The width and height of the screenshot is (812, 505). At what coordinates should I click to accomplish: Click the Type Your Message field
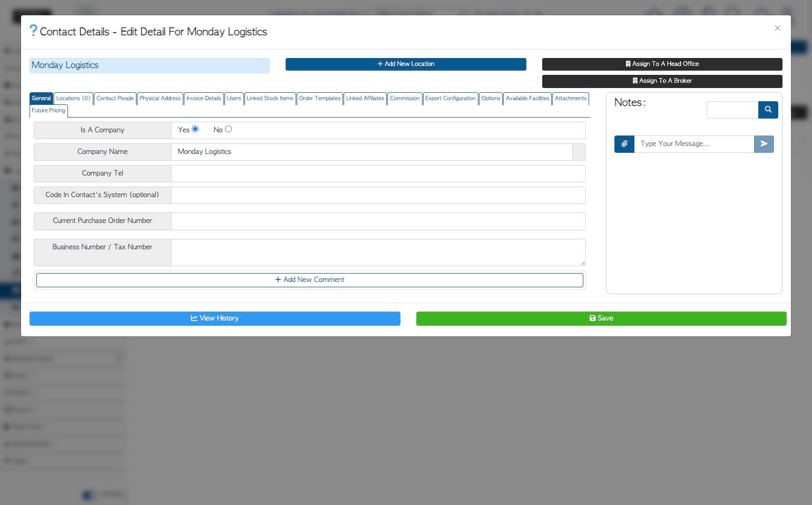[694, 144]
